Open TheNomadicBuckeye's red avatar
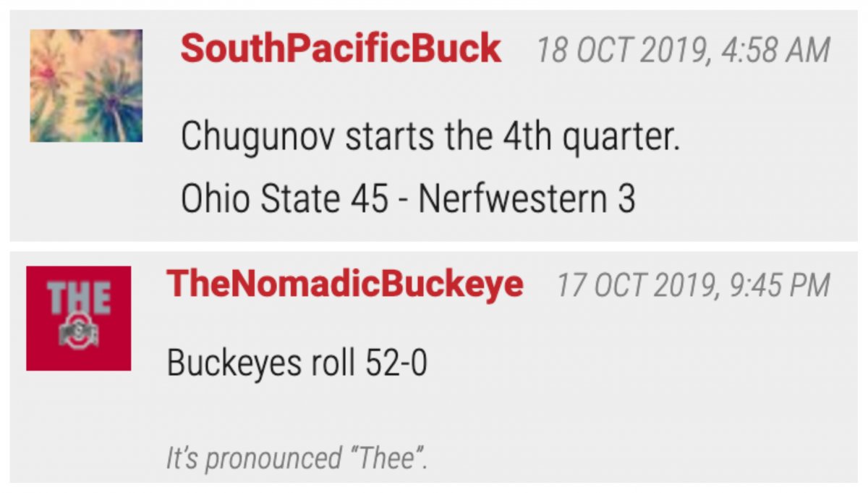This screenshot has height=493, width=868. pyautogui.click(x=79, y=319)
